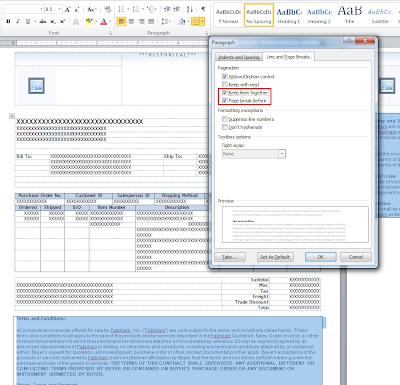The width and height of the screenshot is (400, 385).
Task: Toggle Show/Hide paragraph marks
Action: (x=203, y=9)
